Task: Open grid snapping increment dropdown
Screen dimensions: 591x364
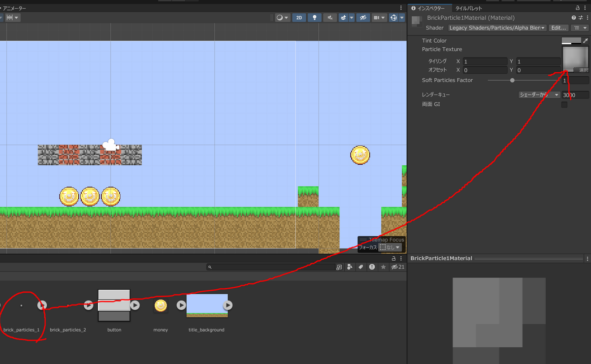Action: click(12, 18)
